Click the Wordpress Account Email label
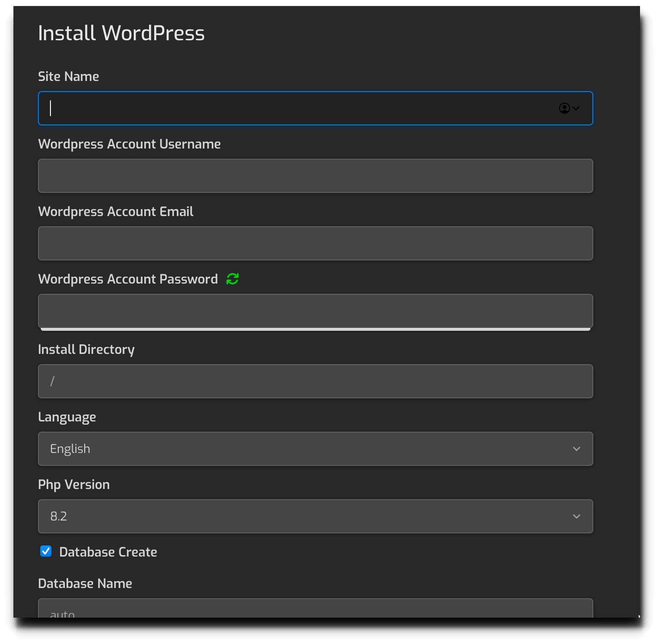 (x=116, y=211)
